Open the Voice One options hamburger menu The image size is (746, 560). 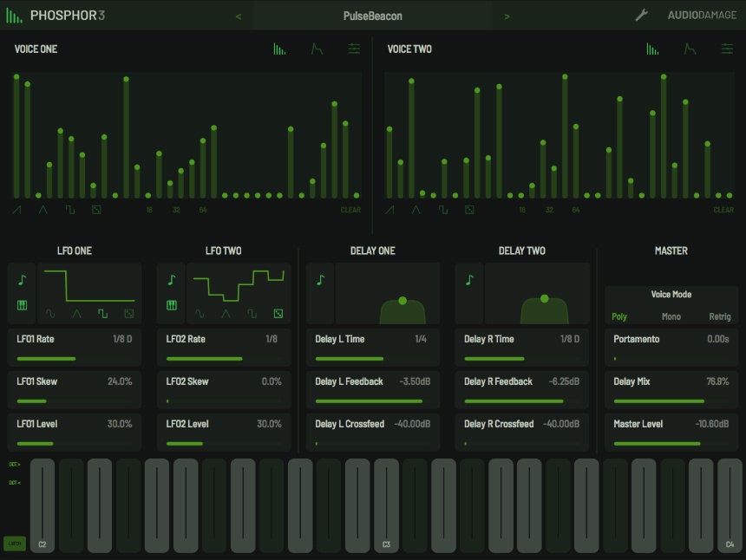click(353, 49)
